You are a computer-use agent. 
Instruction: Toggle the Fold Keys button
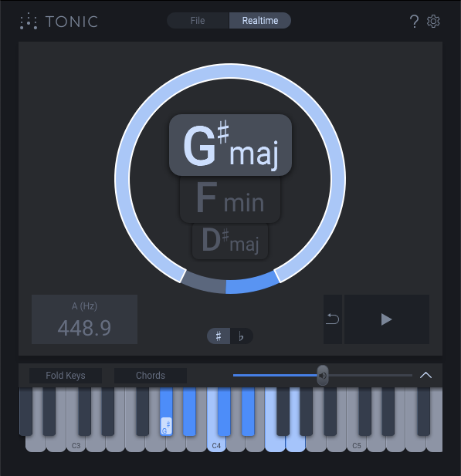pos(66,376)
